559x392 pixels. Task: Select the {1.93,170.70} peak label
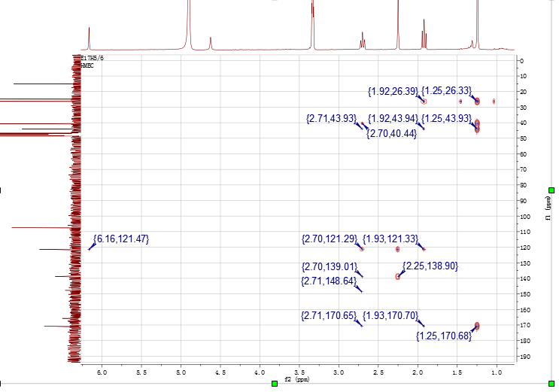(390, 316)
